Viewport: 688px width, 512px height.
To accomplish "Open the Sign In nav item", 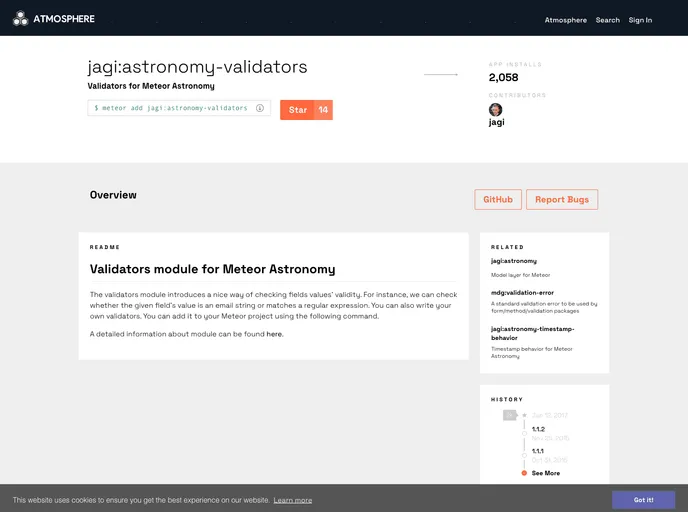I will 640,20.
